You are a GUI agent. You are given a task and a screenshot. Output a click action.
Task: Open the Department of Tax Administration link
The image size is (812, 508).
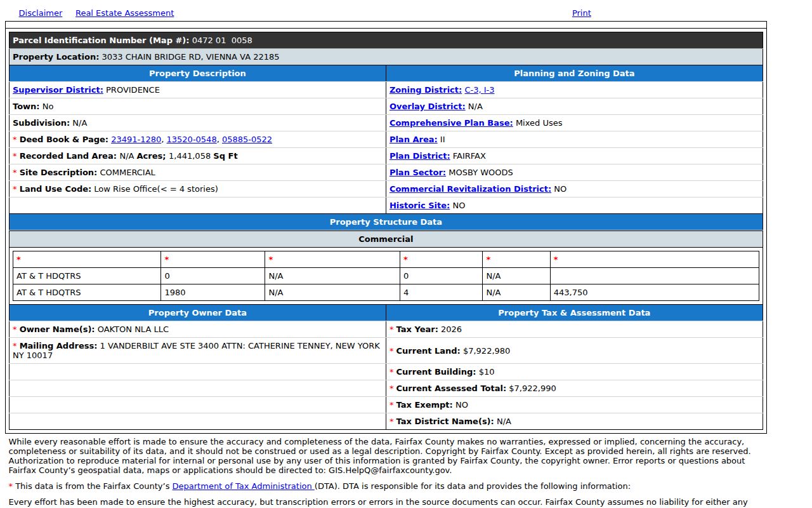pyautogui.click(x=244, y=486)
